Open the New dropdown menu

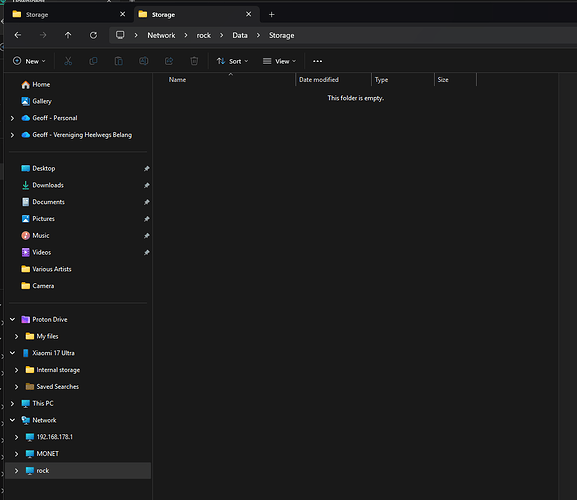(29, 61)
